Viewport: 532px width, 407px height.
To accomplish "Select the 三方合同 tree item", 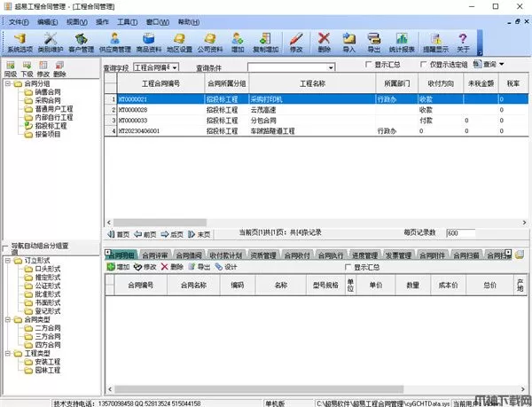I will click(x=48, y=336).
